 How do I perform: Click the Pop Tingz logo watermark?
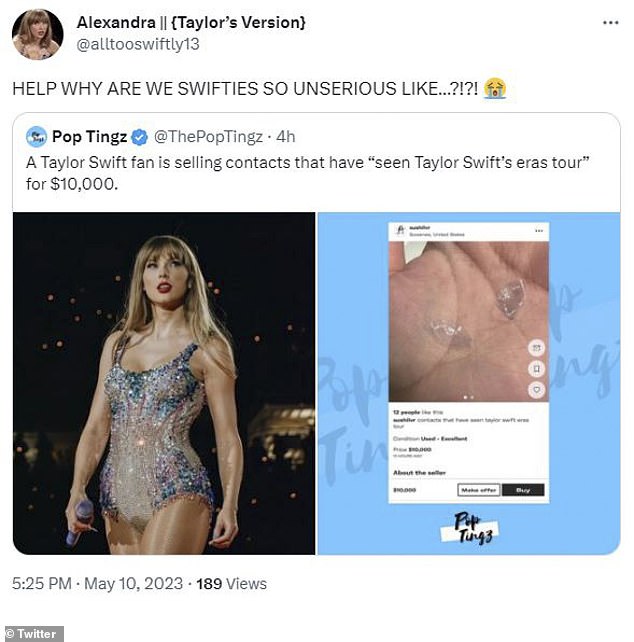470,525
